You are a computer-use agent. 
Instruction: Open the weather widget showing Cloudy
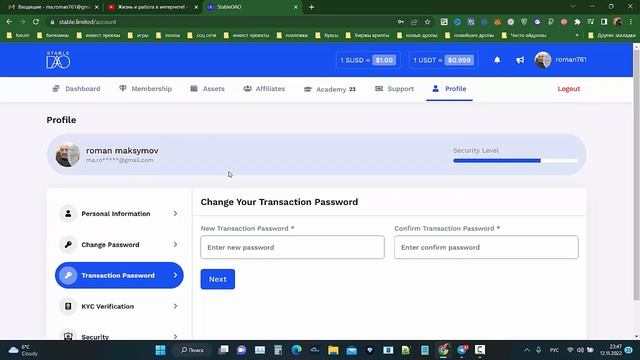pos(24,350)
